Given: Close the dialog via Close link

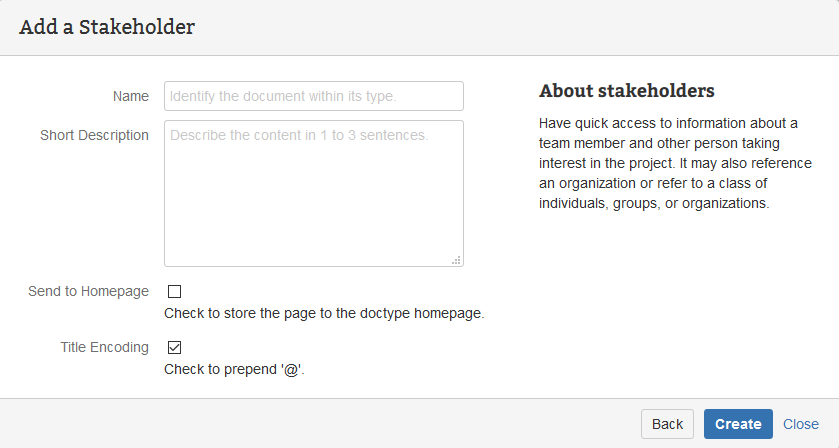Looking at the screenshot, I should tap(801, 424).
